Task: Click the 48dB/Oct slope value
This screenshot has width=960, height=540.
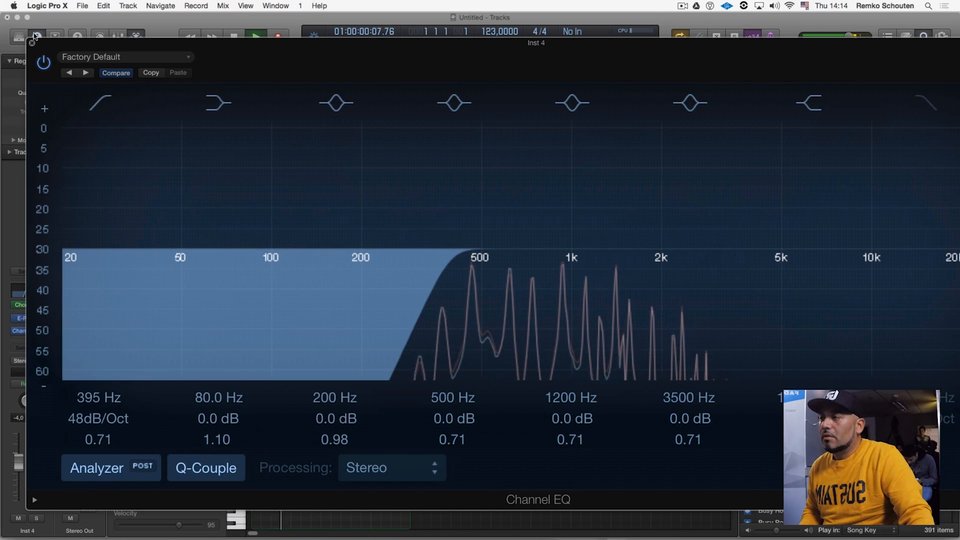Action: pos(98,419)
